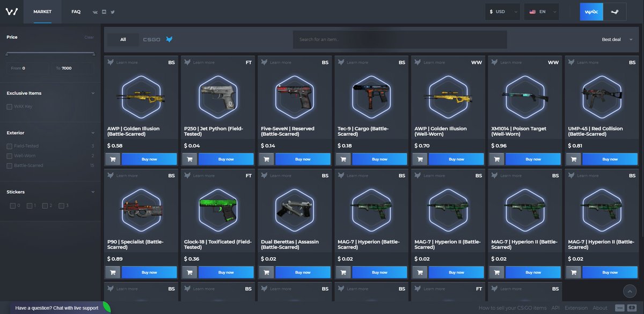Collapse the Stickers filter section

93,192
